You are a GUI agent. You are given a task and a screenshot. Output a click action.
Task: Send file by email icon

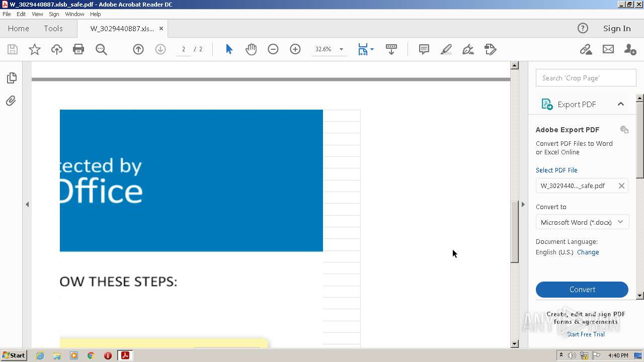point(608,49)
